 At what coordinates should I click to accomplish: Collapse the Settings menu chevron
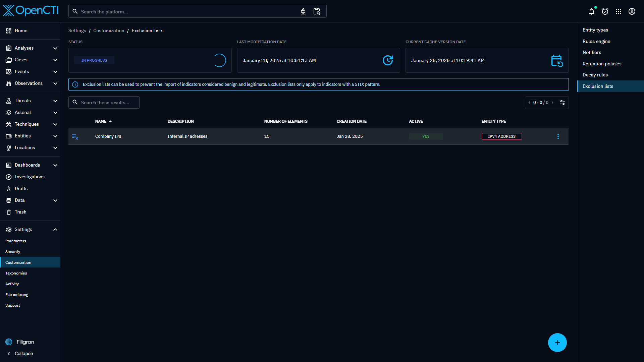click(55, 230)
